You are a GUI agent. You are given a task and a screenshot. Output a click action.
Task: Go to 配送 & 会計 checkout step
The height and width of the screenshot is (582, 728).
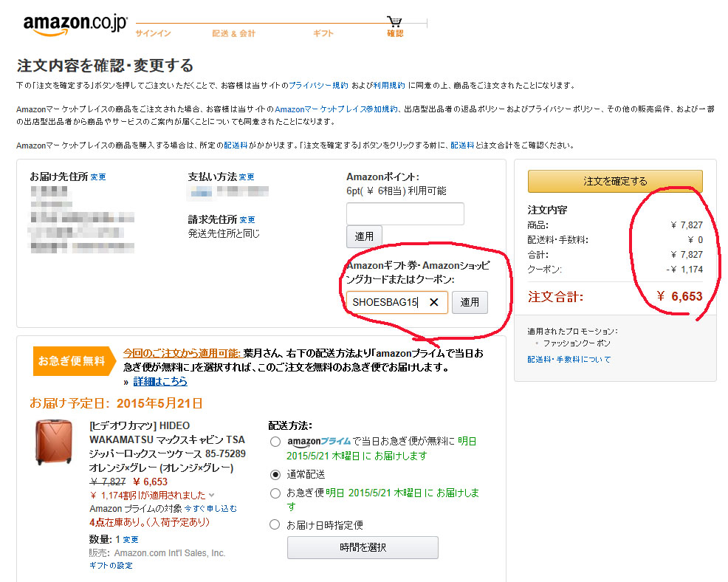pyautogui.click(x=233, y=33)
